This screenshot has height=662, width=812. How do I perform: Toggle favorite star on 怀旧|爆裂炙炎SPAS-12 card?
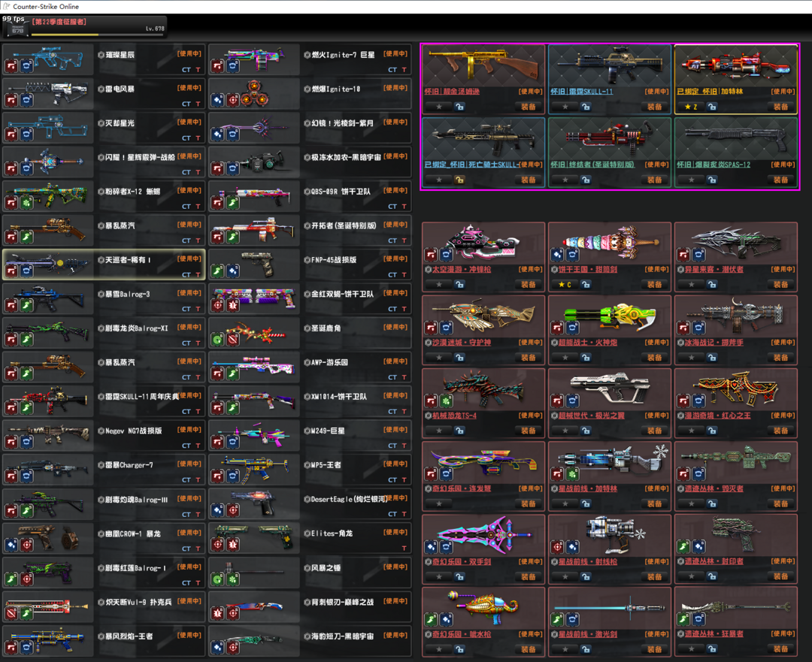point(692,180)
